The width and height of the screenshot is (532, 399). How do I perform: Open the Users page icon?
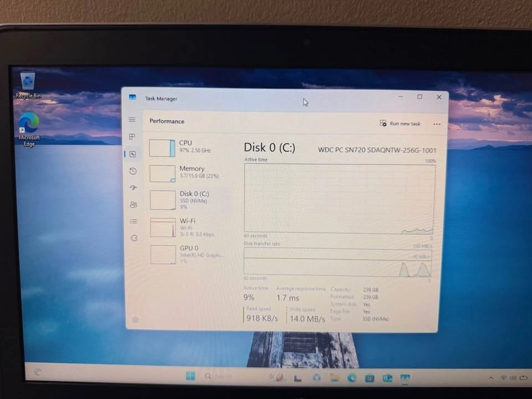133,204
